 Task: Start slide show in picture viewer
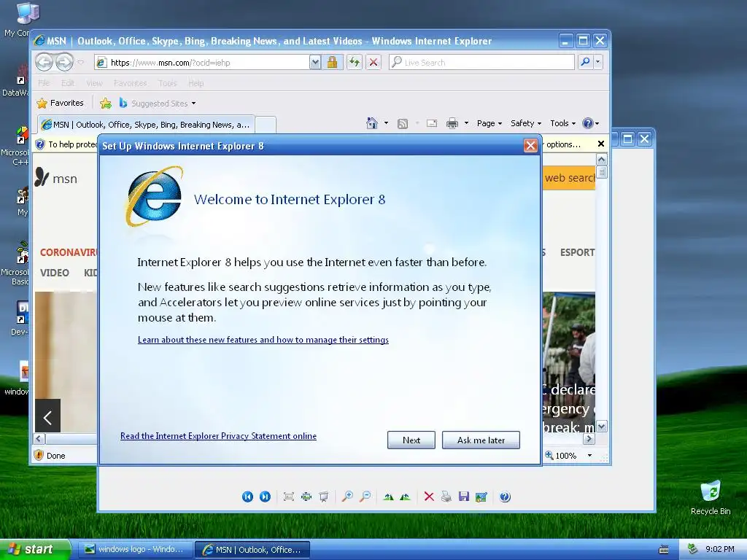(323, 497)
